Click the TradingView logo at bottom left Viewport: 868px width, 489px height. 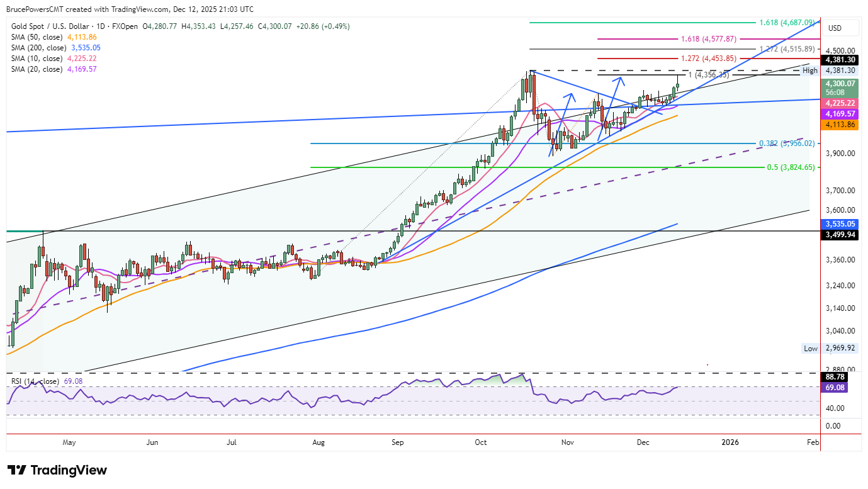(x=57, y=470)
